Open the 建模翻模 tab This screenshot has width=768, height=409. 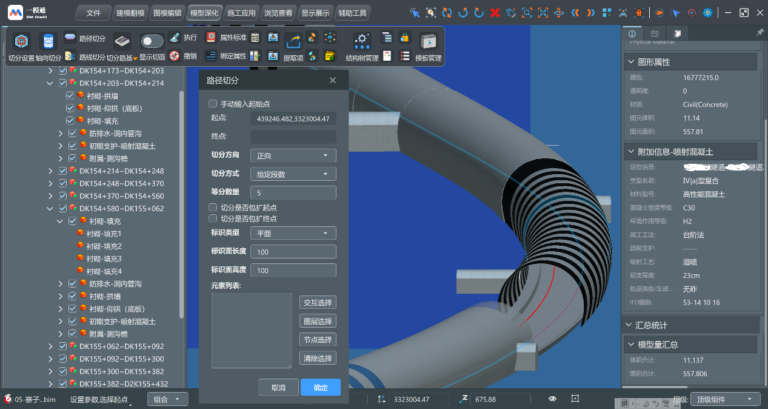pos(130,13)
